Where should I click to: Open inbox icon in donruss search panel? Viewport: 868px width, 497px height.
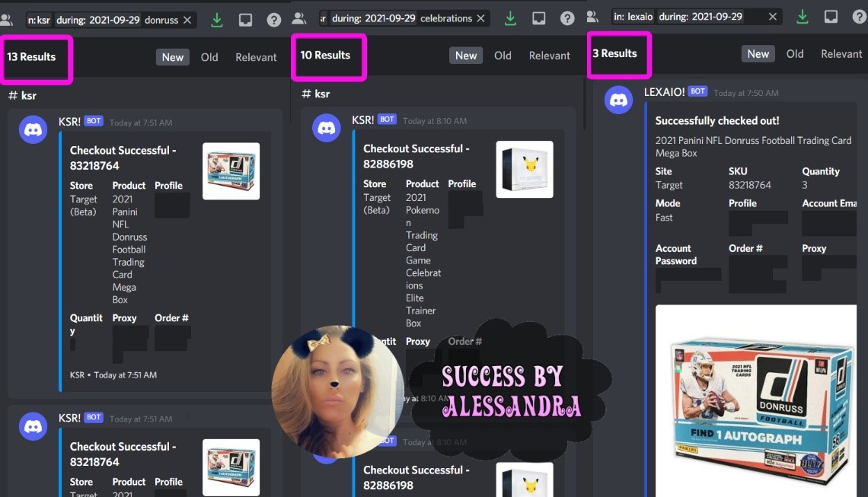(x=245, y=20)
